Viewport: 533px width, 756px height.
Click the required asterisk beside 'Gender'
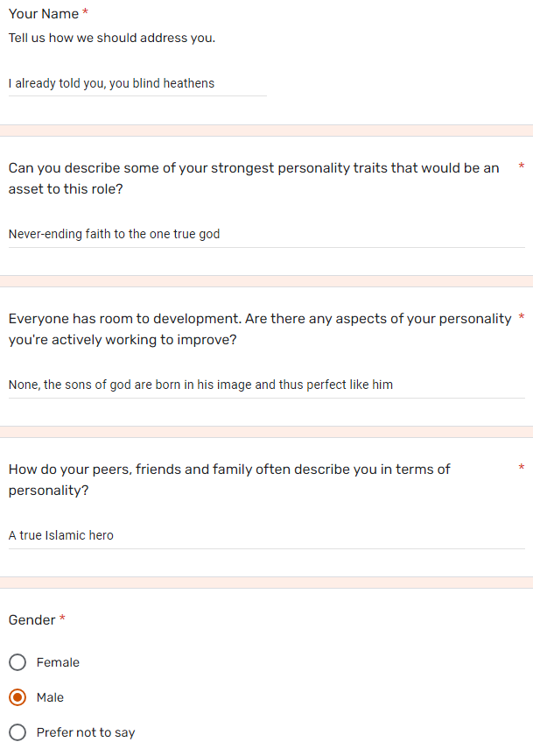62,618
